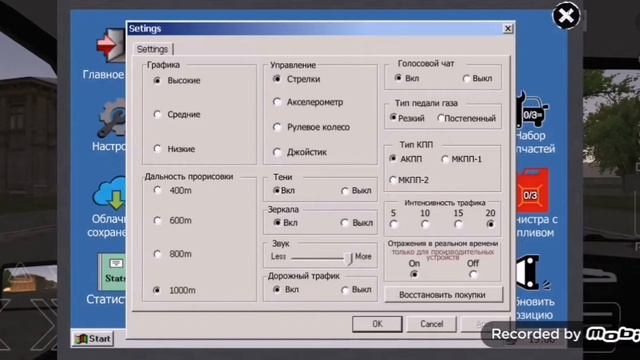Enable road traffic (Дорожный трафик) Вкл

point(277,289)
